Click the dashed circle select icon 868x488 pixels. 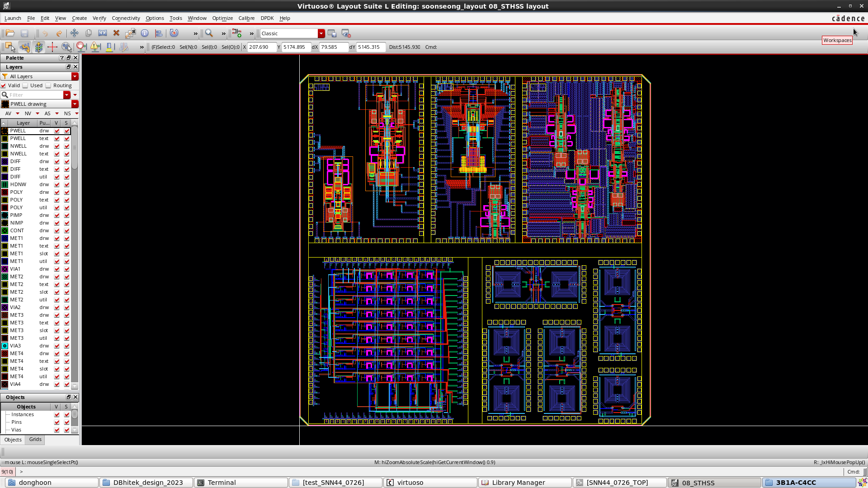[66, 47]
